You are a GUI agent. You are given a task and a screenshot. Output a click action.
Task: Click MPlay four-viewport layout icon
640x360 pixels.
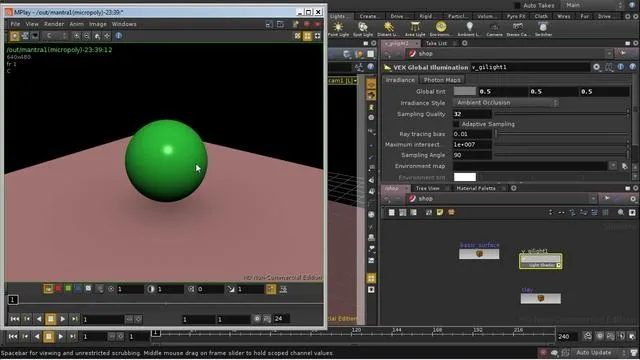click(307, 36)
